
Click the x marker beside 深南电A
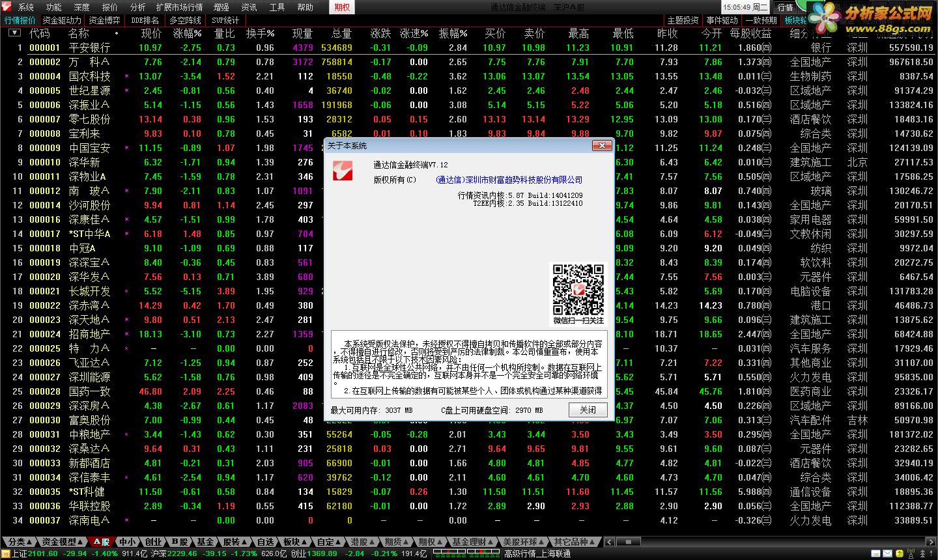(x=126, y=520)
